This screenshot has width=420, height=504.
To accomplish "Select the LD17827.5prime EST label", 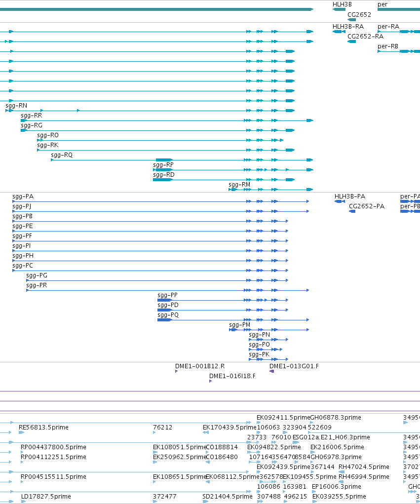I will tap(46, 497).
